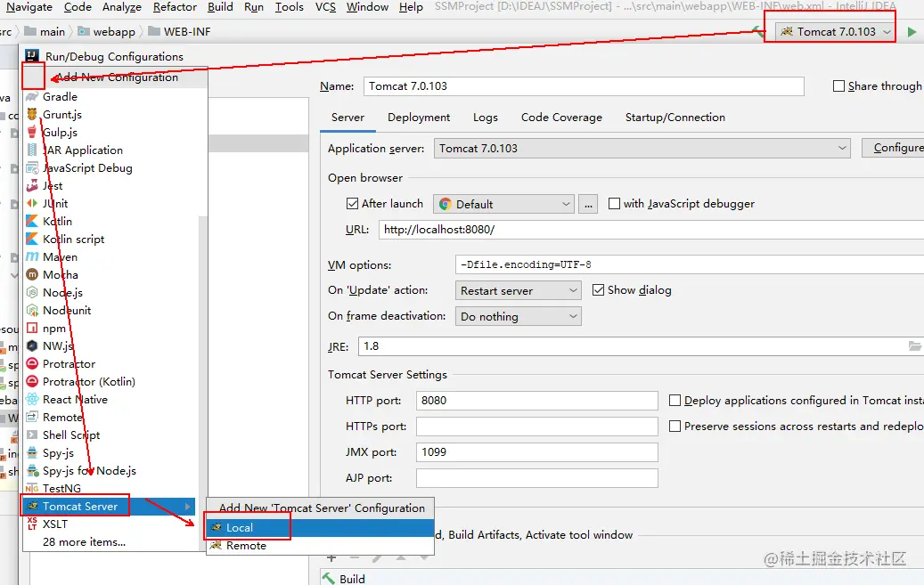
Task: Uncheck the After launch checkbox
Action: click(x=352, y=204)
